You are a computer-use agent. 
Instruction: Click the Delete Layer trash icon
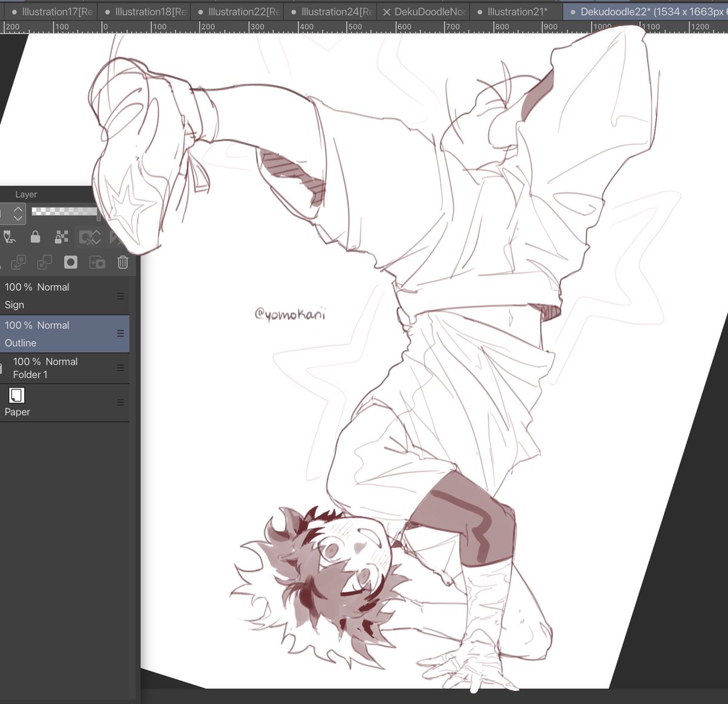click(123, 262)
